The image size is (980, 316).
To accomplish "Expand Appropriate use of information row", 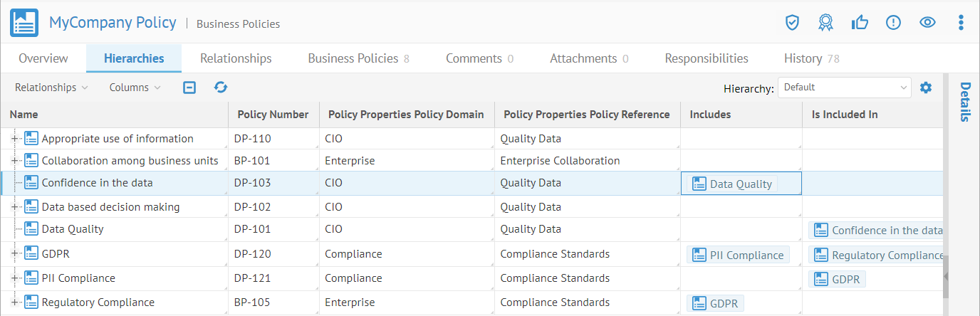I will pyautogui.click(x=15, y=139).
